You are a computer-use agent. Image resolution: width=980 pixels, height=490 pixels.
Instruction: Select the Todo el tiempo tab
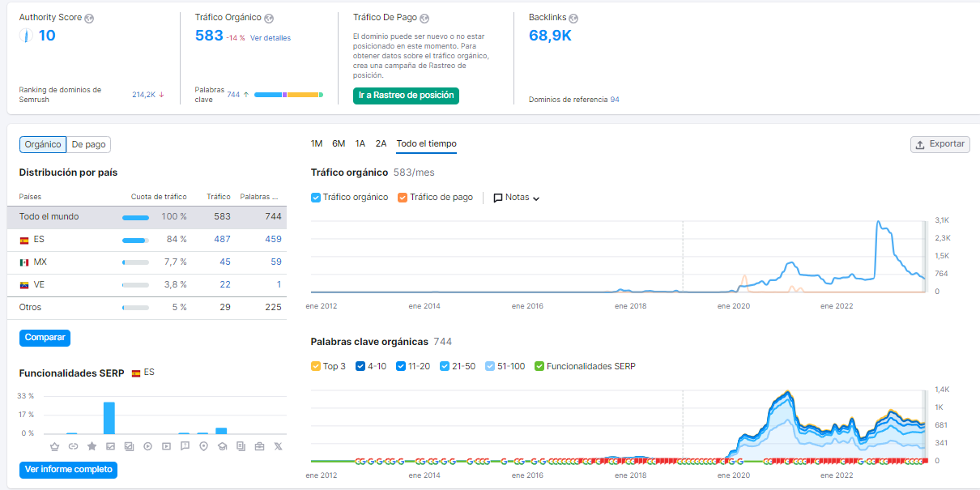pyautogui.click(x=427, y=143)
